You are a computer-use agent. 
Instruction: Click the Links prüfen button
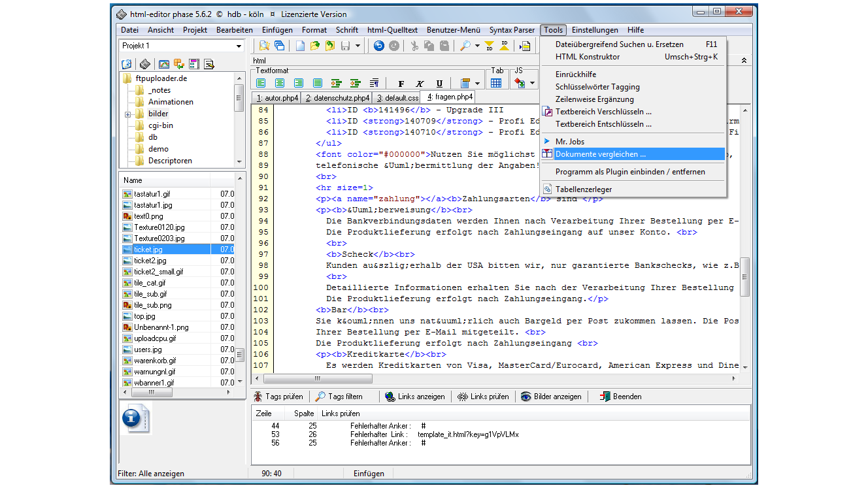point(482,397)
